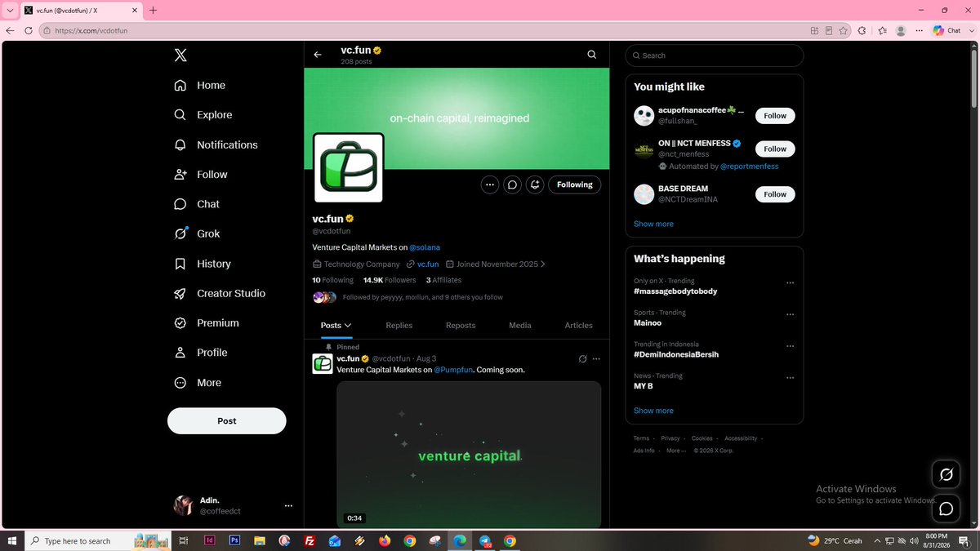980x551 pixels.
Task: Open the X logo home icon
Action: 180,56
